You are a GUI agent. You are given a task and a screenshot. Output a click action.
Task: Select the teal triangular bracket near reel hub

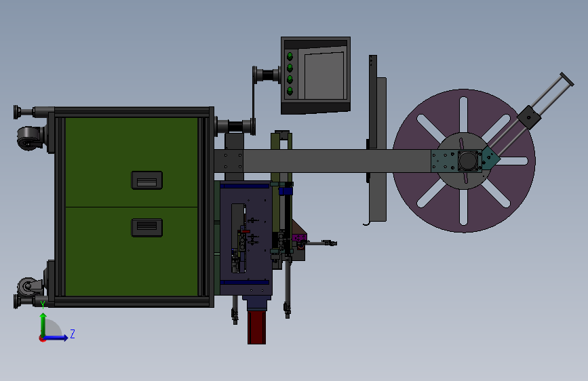coord(490,157)
